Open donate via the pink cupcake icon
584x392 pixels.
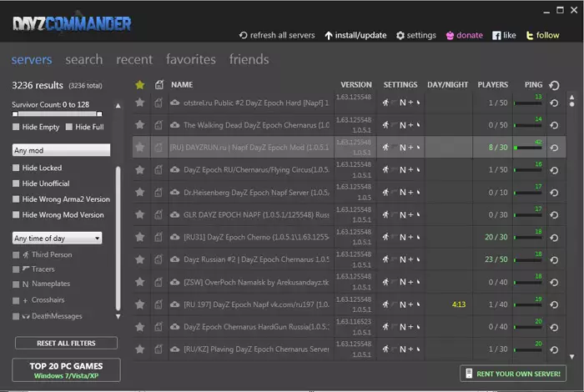[450, 35]
